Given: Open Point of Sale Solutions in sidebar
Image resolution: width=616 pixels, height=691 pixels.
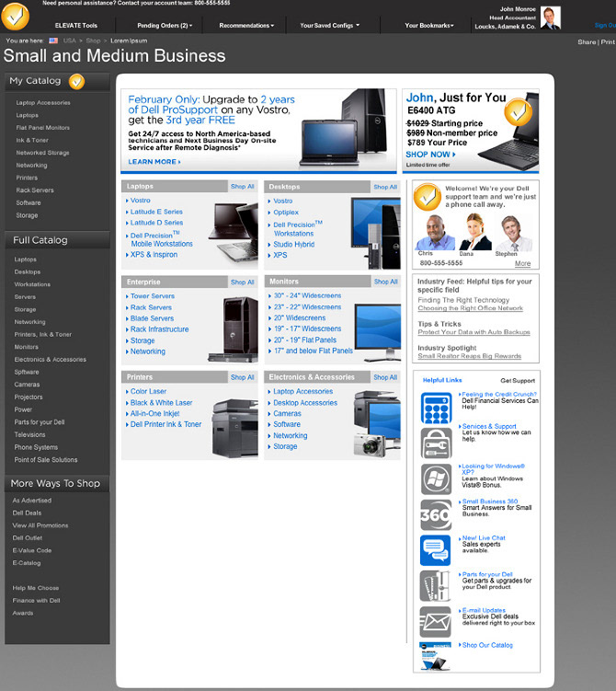Looking at the screenshot, I should tap(46, 460).
